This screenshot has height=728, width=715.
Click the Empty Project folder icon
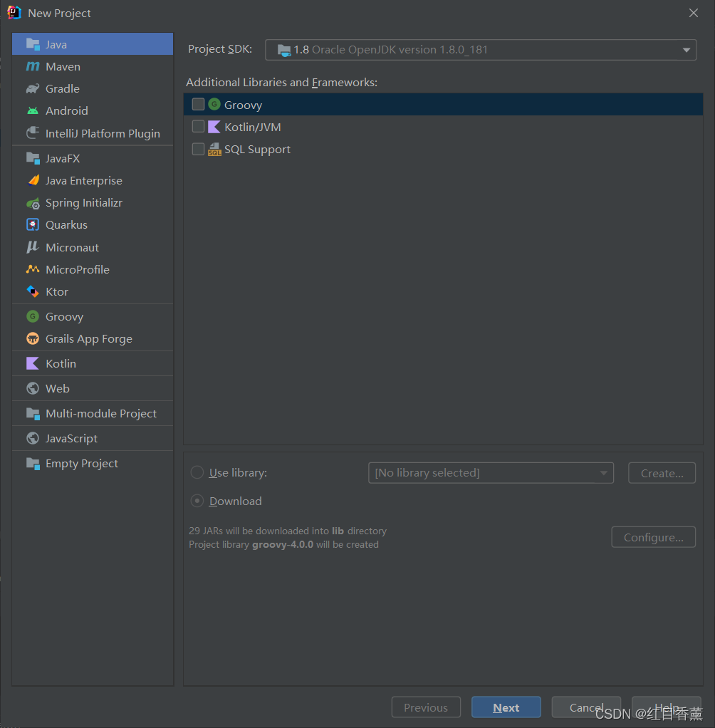(33, 463)
